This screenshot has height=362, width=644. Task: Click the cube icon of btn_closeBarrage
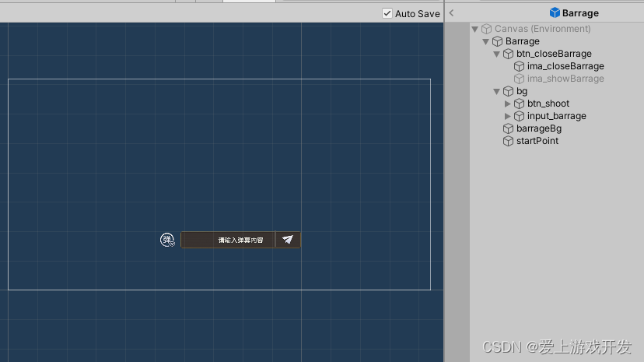[x=509, y=54]
